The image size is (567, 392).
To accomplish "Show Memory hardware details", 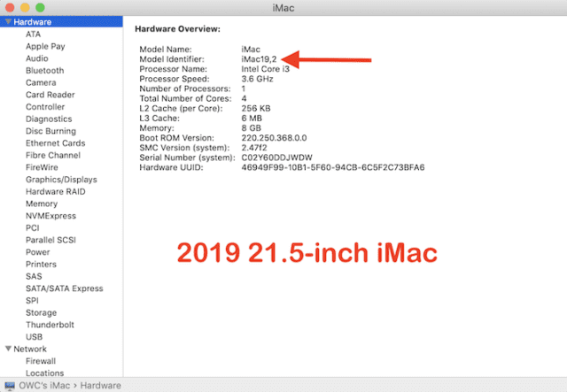I will [42, 204].
